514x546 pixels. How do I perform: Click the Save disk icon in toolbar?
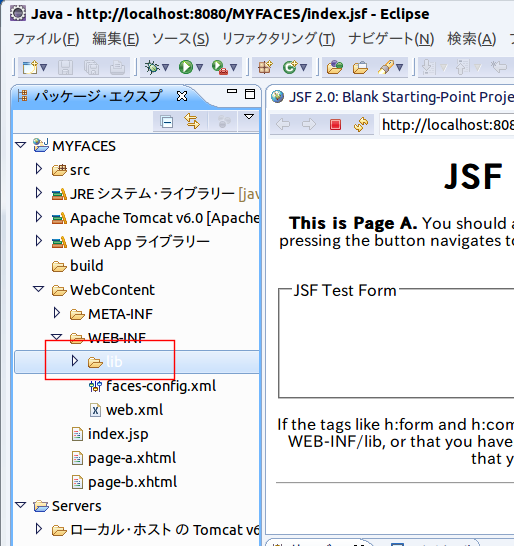[65, 67]
